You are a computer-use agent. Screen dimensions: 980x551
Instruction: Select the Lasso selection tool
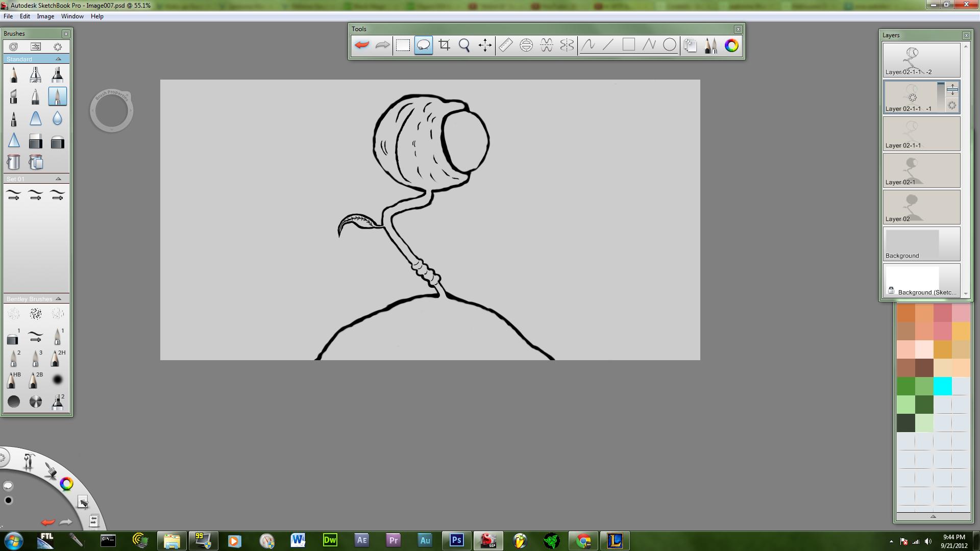point(423,45)
